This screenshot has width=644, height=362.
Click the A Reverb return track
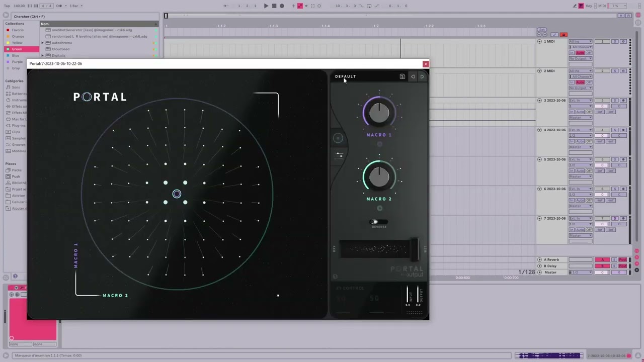[552, 260]
